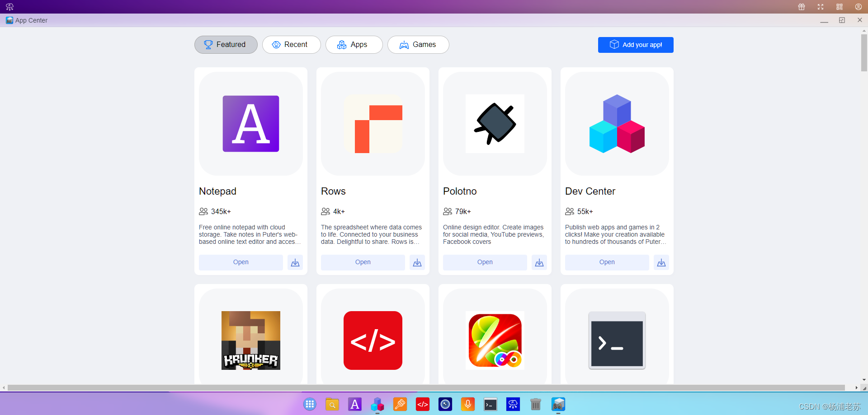Launch the orange paintbrush Draw app in taskbar
Screen dimensions: 868x415
[x=400, y=404]
